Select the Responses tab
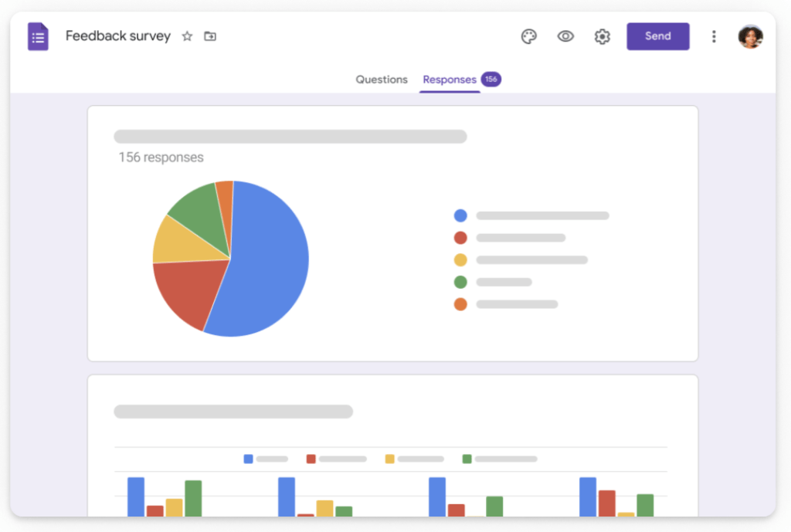This screenshot has width=791, height=532. [450, 80]
